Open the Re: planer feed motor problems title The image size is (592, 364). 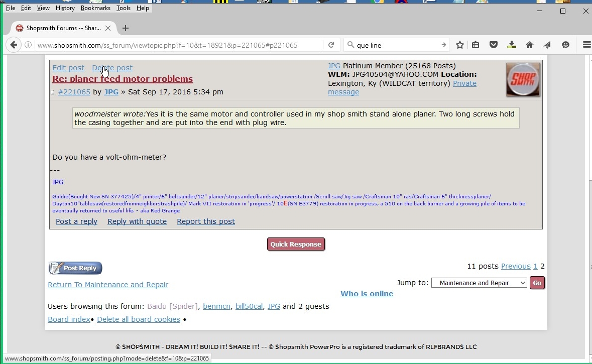pos(123,79)
